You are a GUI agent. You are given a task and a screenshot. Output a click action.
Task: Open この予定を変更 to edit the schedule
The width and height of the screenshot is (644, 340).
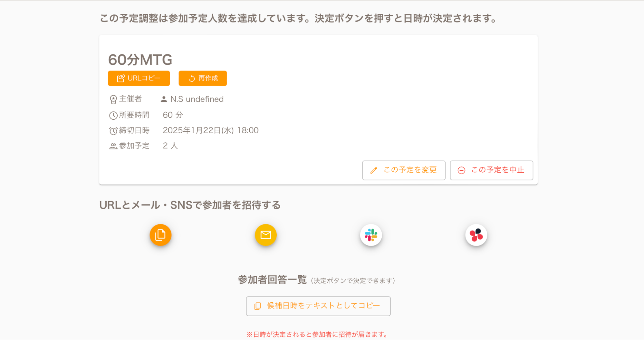click(403, 170)
